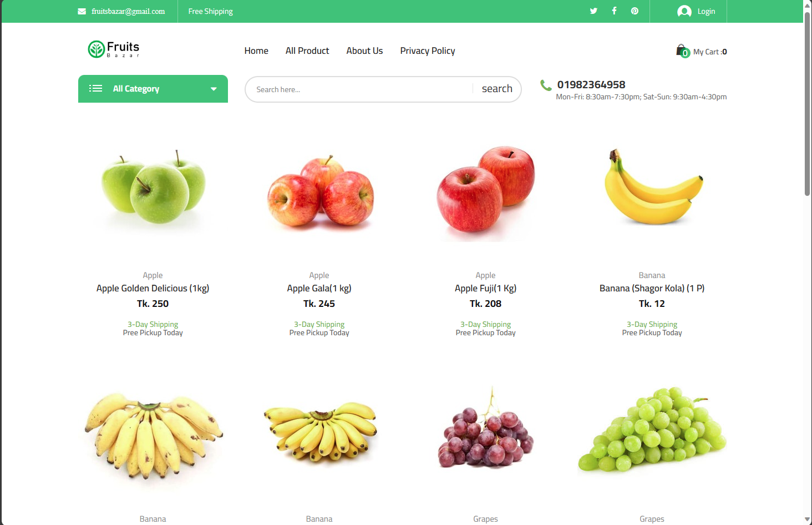Open the Pinterest social icon
This screenshot has width=812, height=525.
(635, 11)
